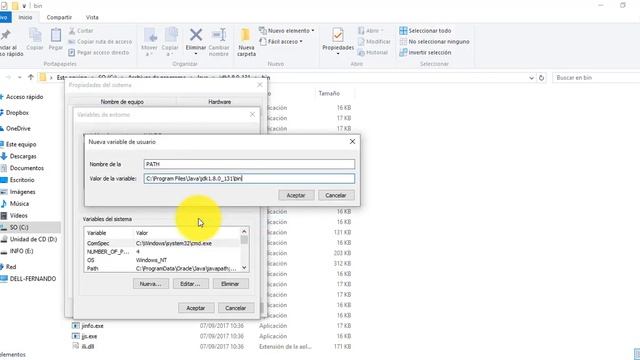Click the Modificar ribbon item
Image resolution: width=640 pixels, height=360 pixels.
click(374, 42)
